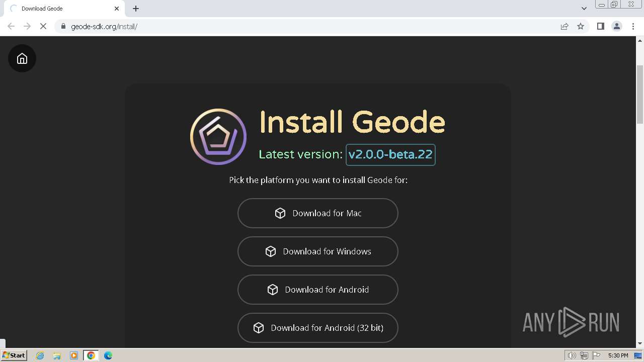This screenshot has width=644, height=362.
Task: Launch Internet Explorer from the taskbar
Action: [x=40, y=355]
